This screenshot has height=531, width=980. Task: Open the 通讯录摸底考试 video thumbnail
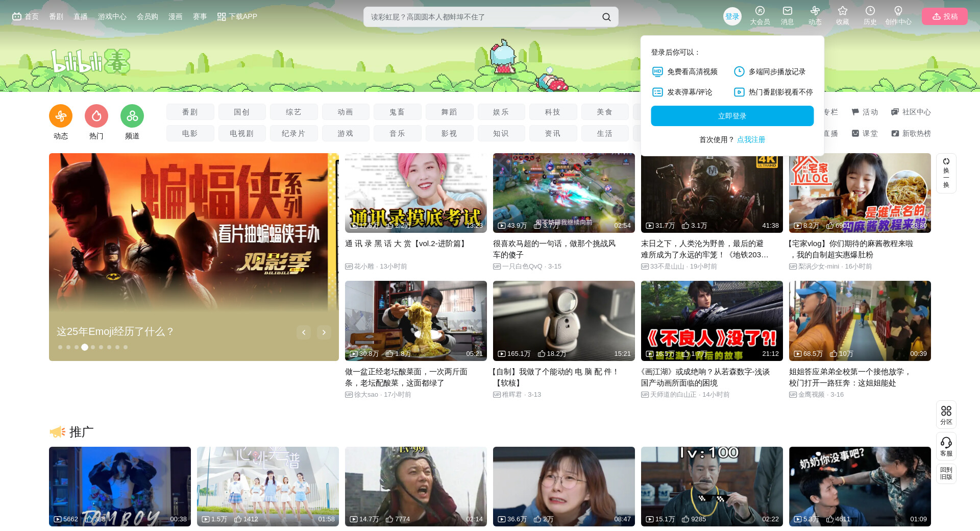[x=416, y=193]
